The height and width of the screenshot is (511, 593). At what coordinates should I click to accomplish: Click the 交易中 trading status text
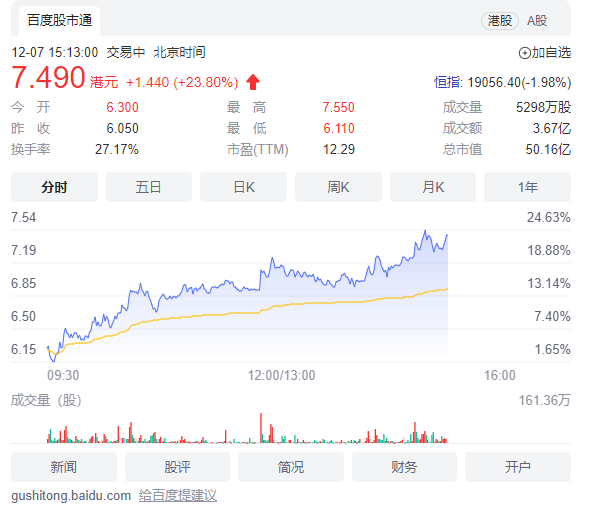pos(126,52)
